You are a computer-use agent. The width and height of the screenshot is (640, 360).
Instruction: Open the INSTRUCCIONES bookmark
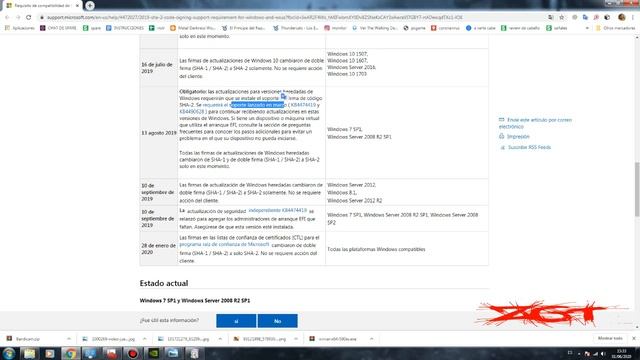point(124,28)
